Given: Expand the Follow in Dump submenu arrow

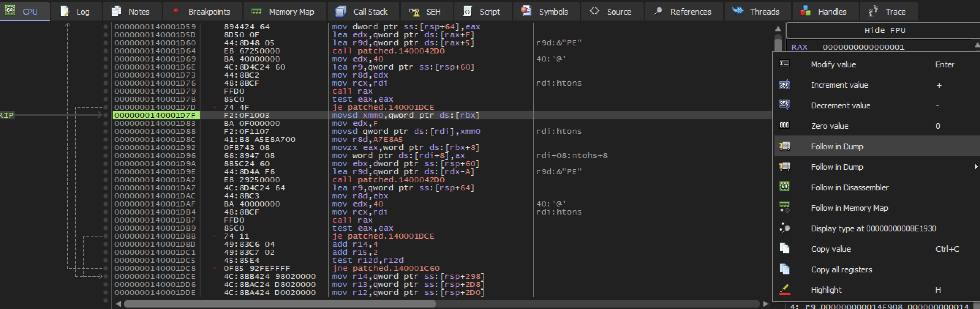Looking at the screenshot, I should tap(976, 167).
